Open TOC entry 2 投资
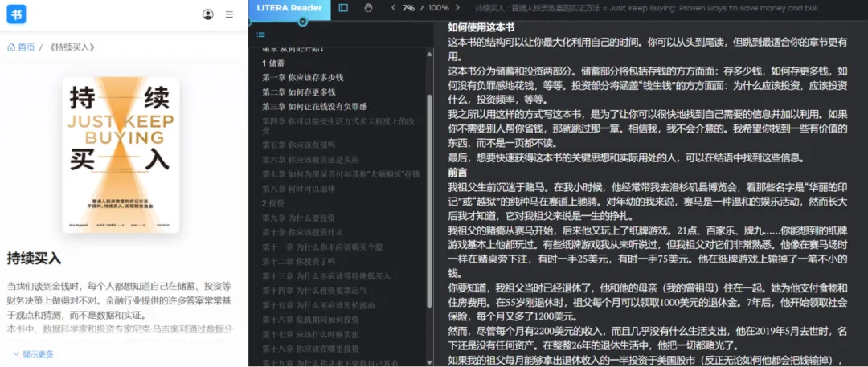Image resolution: width=868 pixels, height=367 pixels. (x=273, y=203)
